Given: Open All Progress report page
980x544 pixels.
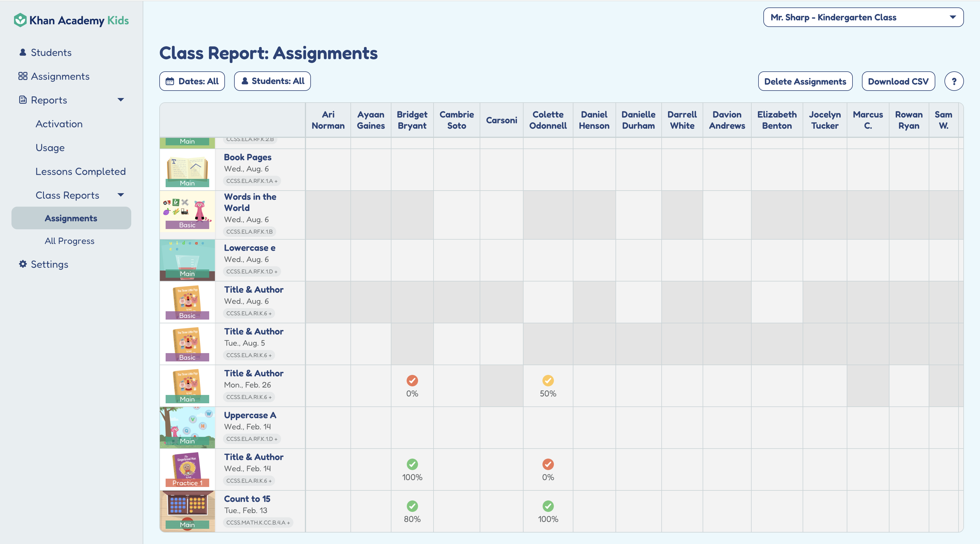Looking at the screenshot, I should [70, 241].
